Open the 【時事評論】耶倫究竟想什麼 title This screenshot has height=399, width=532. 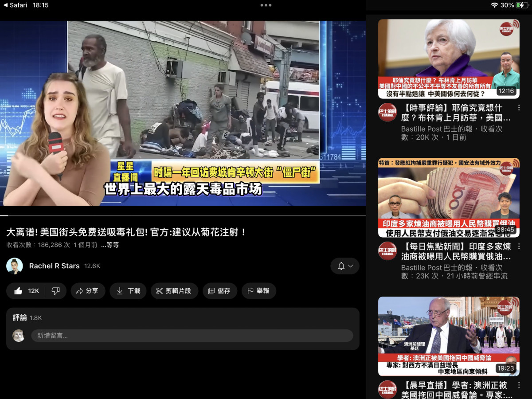(x=456, y=113)
